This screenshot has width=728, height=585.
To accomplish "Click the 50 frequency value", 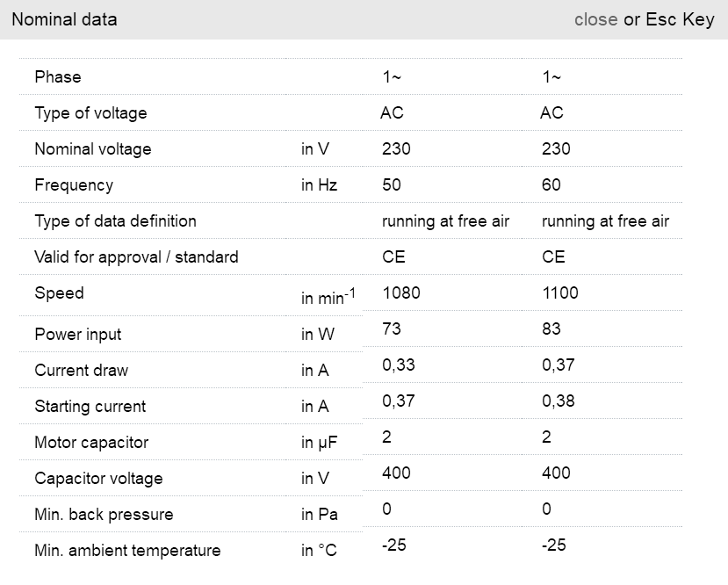I will pyautogui.click(x=393, y=185).
